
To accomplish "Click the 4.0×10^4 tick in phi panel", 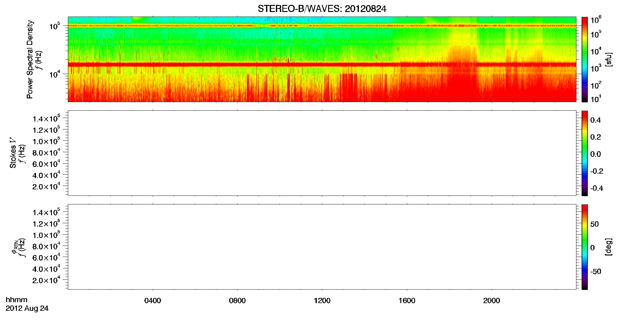I will tap(46, 269).
